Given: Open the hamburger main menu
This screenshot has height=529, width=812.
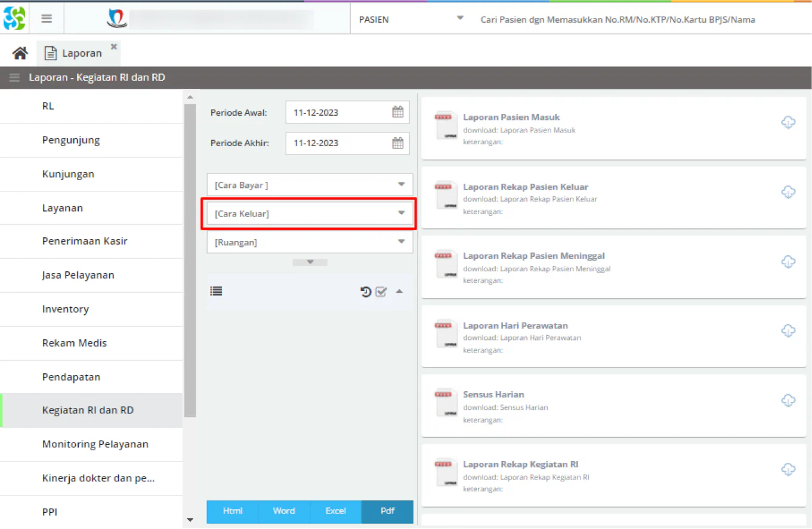Looking at the screenshot, I should (x=47, y=18).
